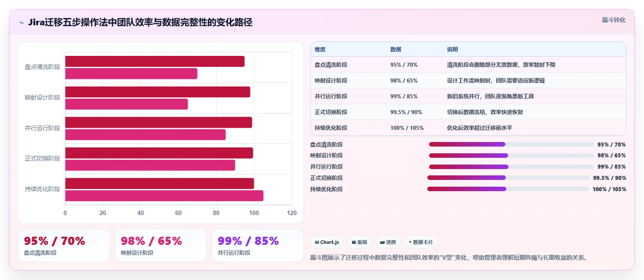This screenshot has width=644, height=280.
Task: Click the dark red bar for 持续优化阶段 in chart
Action: (x=159, y=184)
